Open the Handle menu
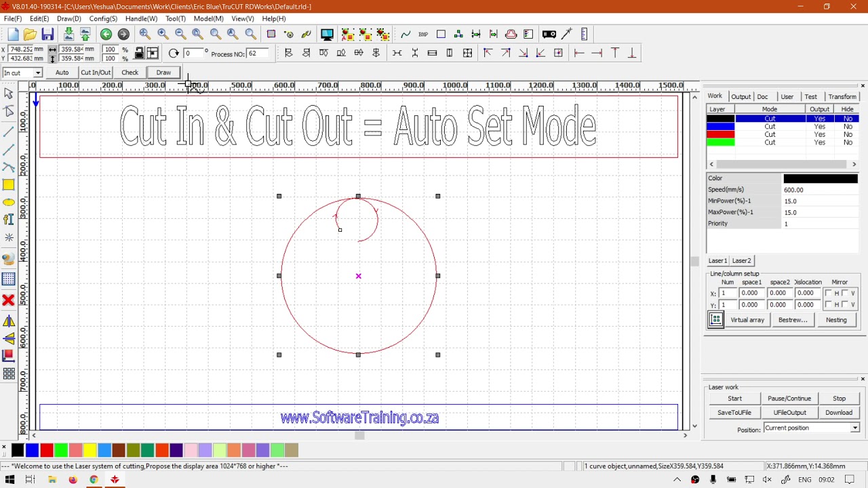This screenshot has height=488, width=868. [141, 19]
